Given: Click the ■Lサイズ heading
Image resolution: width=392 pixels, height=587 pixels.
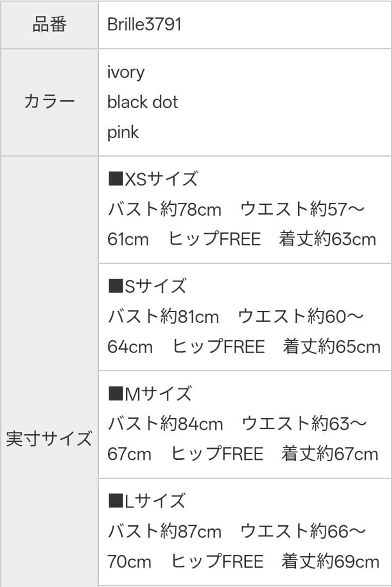Looking at the screenshot, I should tap(147, 501).
